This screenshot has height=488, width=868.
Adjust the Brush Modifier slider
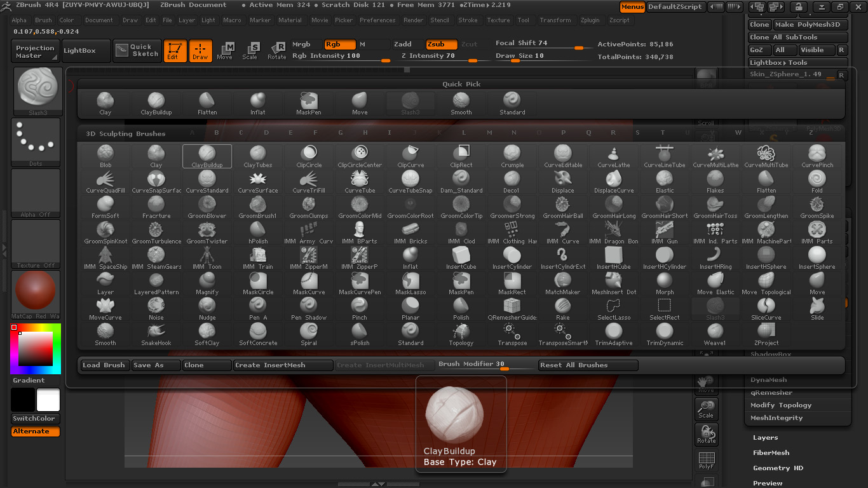click(485, 365)
